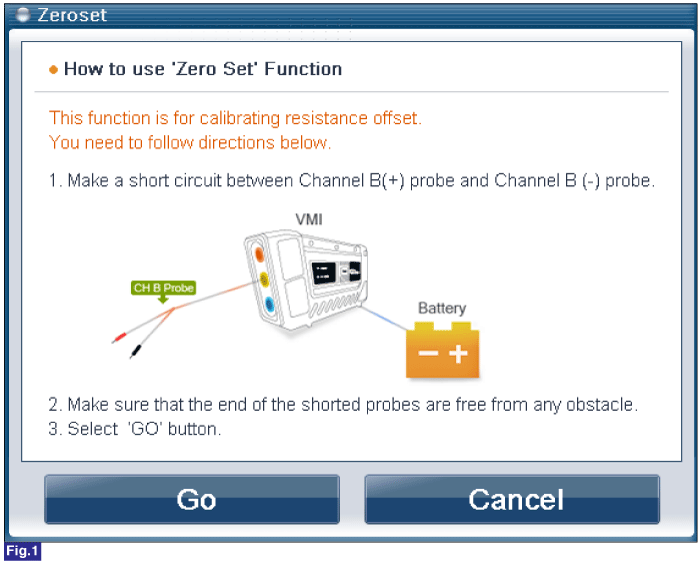The height and width of the screenshot is (562, 700).
Task: Click the VMI device illustration
Action: (x=306, y=280)
